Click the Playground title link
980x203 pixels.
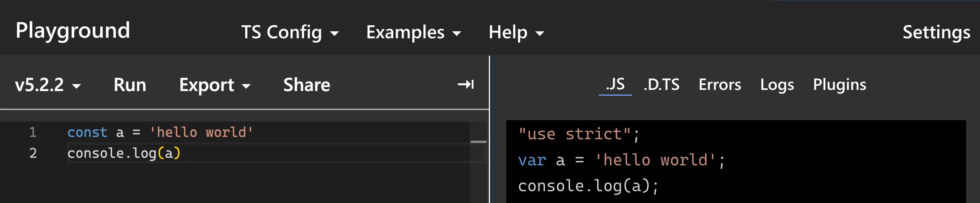tap(73, 30)
